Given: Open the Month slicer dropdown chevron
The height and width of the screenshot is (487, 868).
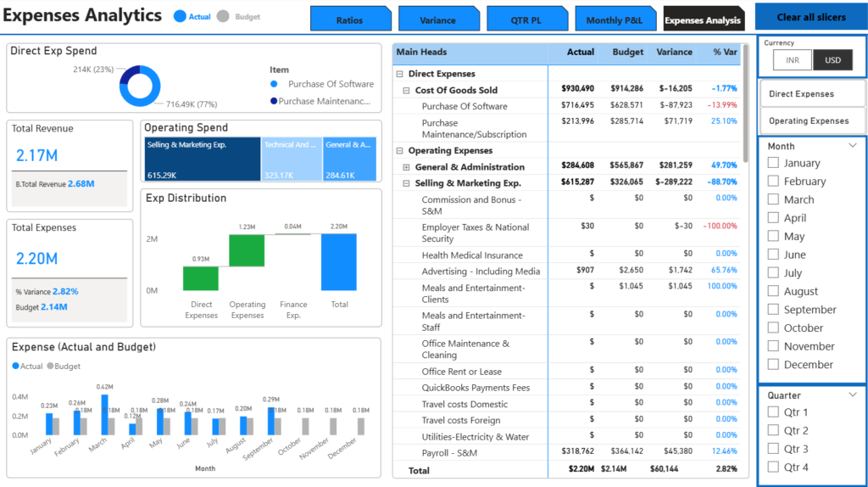Looking at the screenshot, I should 853,146.
